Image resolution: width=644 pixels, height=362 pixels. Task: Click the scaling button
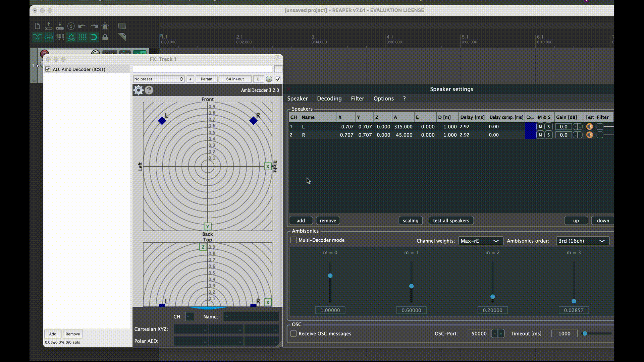pyautogui.click(x=410, y=221)
